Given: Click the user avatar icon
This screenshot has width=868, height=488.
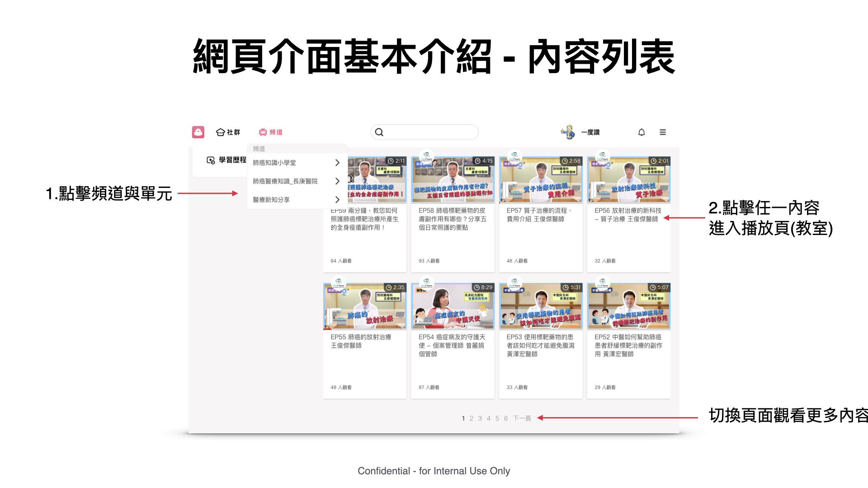Looking at the screenshot, I should [568, 132].
